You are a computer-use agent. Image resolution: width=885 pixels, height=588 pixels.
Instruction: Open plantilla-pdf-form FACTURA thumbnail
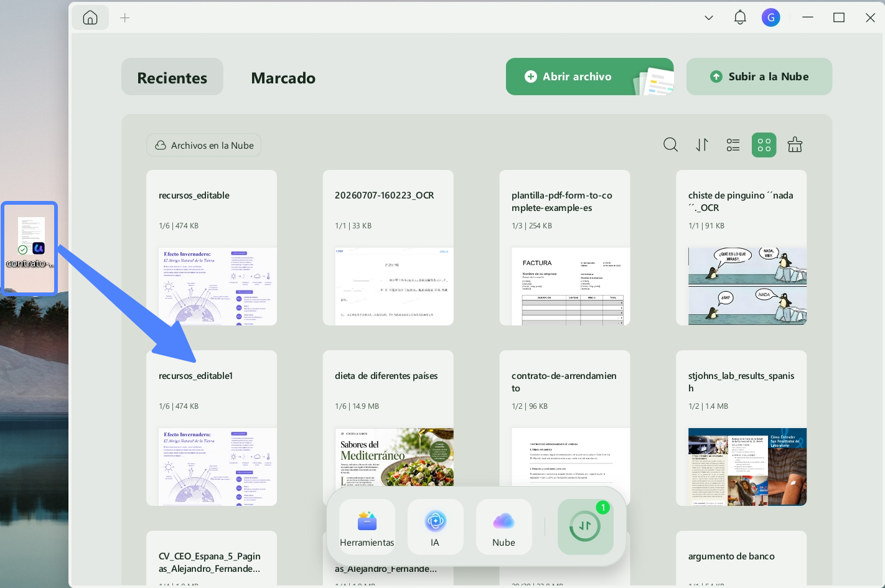(x=571, y=286)
